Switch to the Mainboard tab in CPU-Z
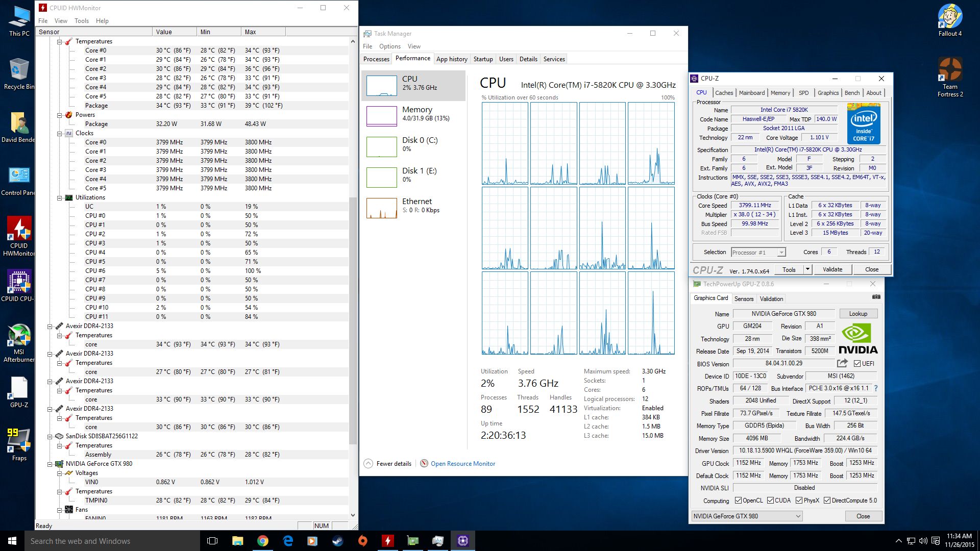The width and height of the screenshot is (980, 551). (752, 93)
